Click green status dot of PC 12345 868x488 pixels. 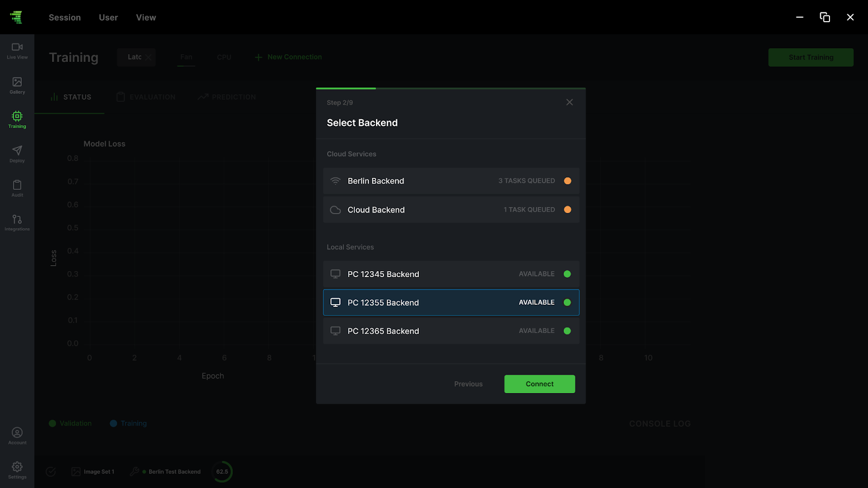[567, 274]
